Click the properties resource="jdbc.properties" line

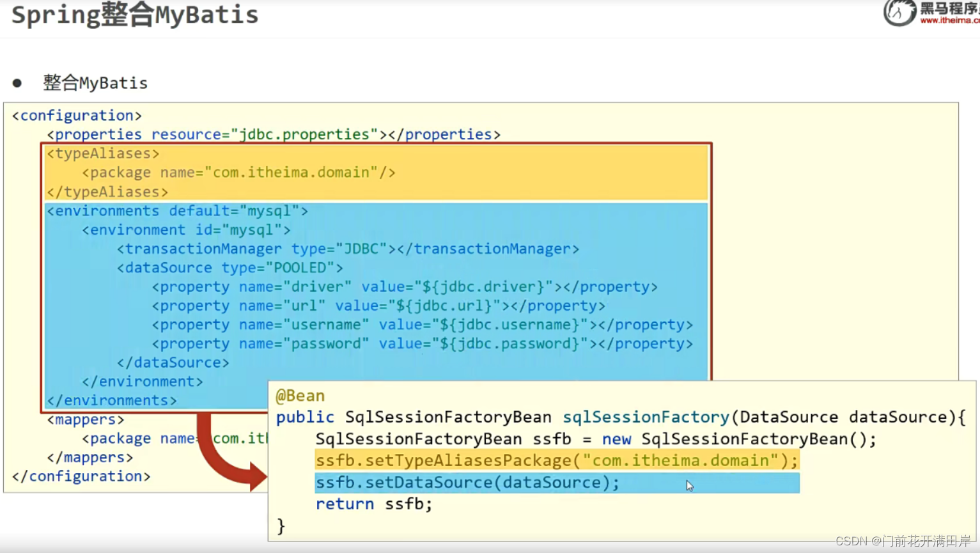click(x=274, y=135)
